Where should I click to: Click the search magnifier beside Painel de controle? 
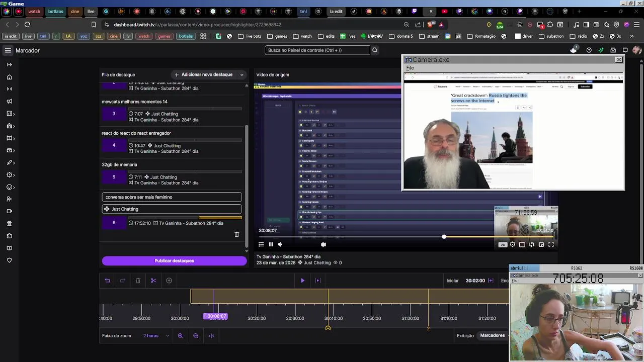[375, 50]
